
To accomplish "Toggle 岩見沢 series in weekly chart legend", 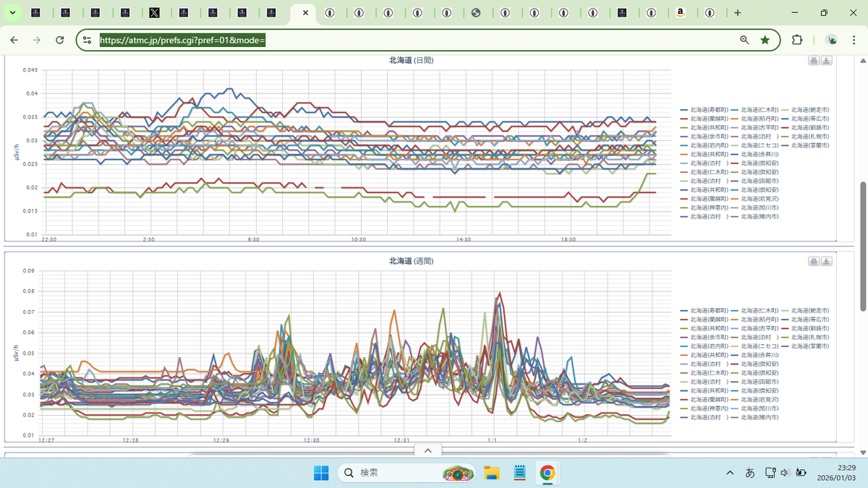I will click(754, 399).
